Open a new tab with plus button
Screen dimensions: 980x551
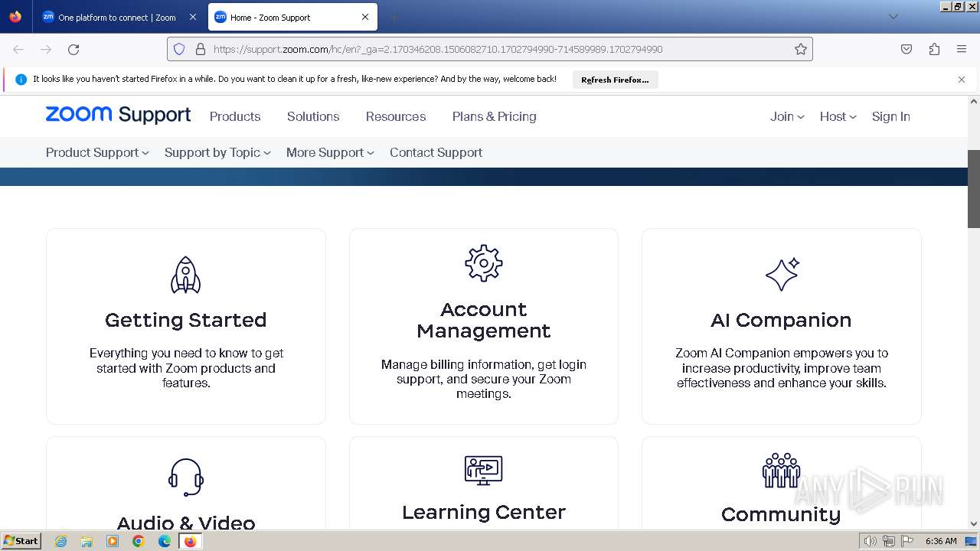[x=394, y=17]
